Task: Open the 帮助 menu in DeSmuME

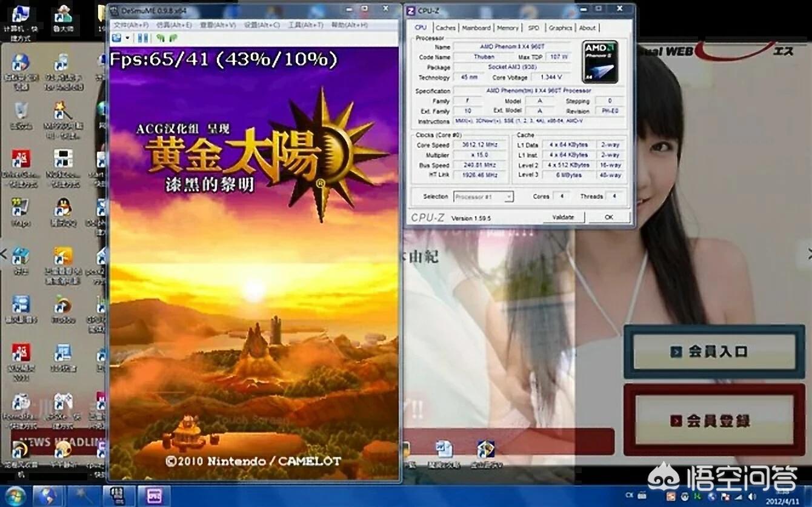Action: (x=350, y=25)
